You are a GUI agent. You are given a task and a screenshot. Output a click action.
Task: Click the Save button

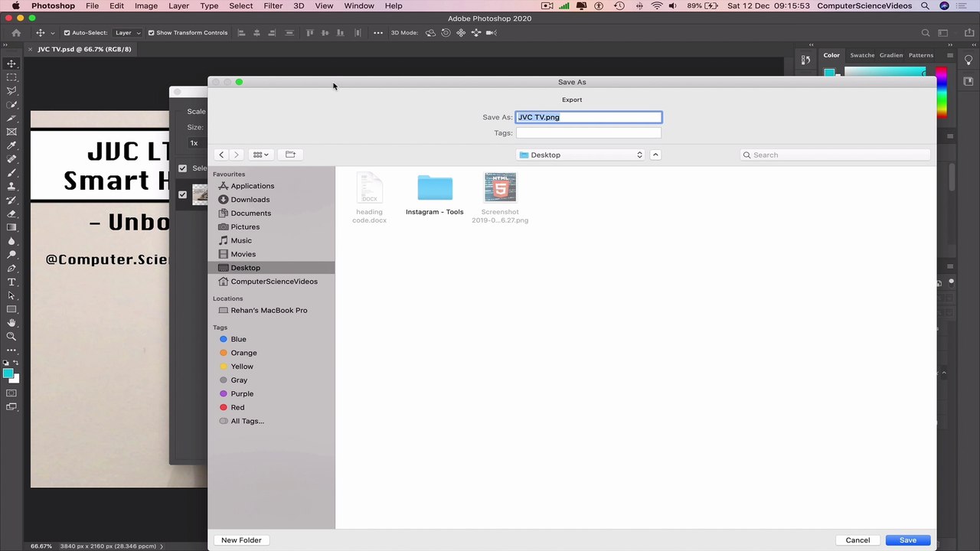click(x=907, y=540)
